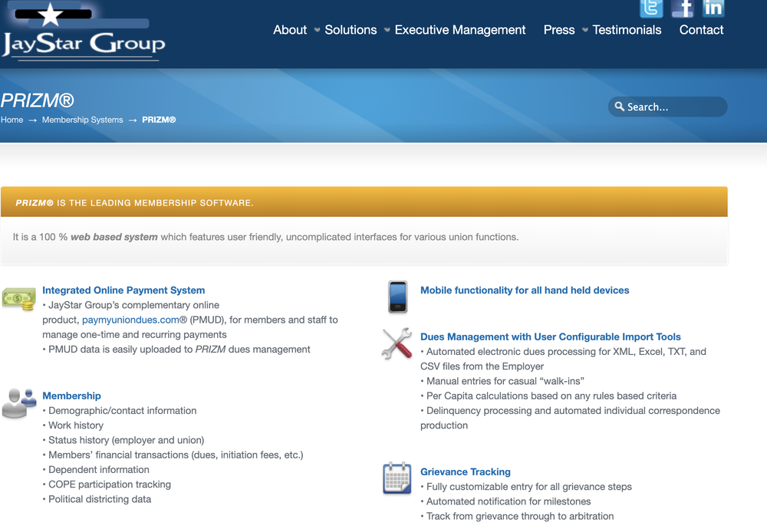Click 'COPE participation tracking' item

110,484
